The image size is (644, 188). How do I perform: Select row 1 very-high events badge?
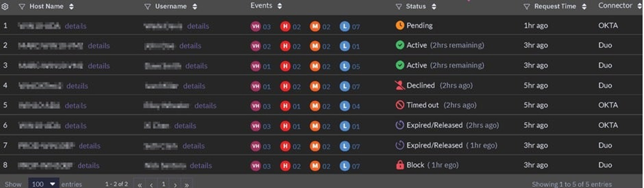256,26
